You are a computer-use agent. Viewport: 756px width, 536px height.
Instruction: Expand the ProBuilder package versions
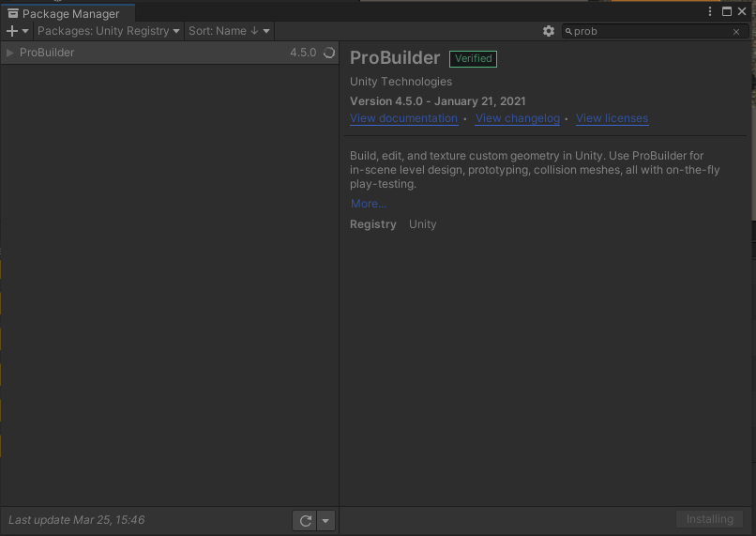tap(9, 53)
